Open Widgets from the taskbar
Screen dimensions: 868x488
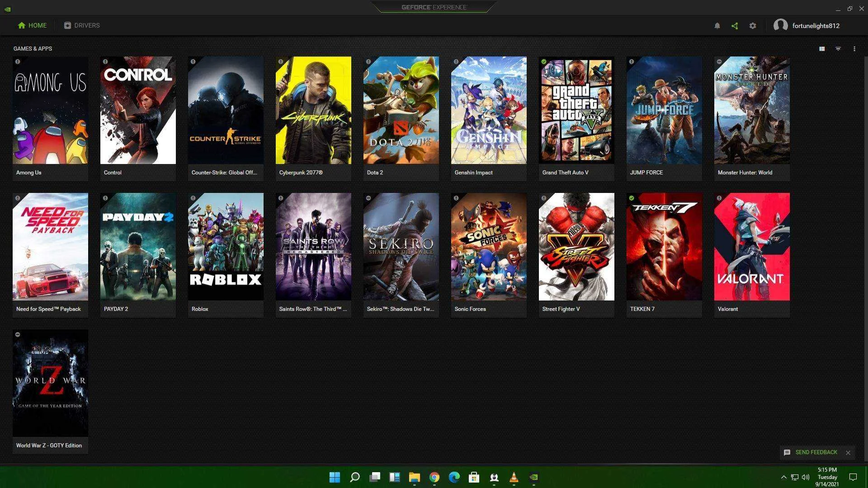click(395, 477)
